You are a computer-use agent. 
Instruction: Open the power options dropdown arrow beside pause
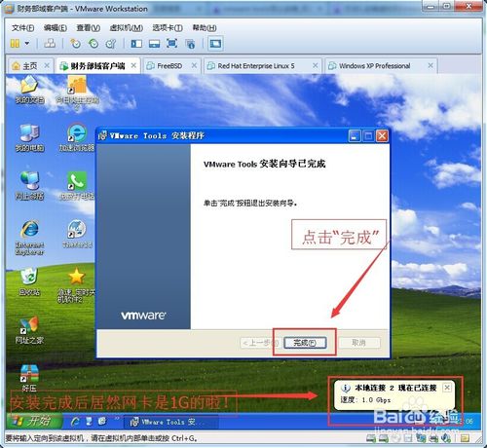pyautogui.click(x=27, y=43)
